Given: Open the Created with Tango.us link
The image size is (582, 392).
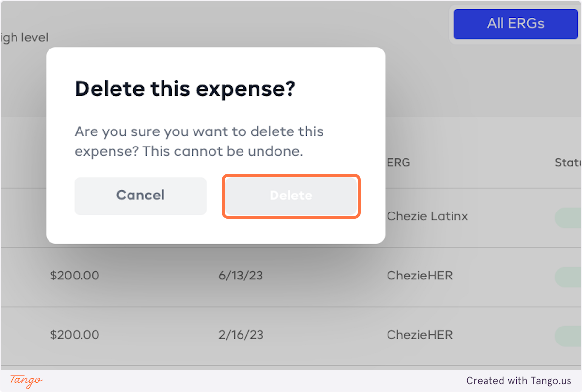Looking at the screenshot, I should (x=518, y=381).
